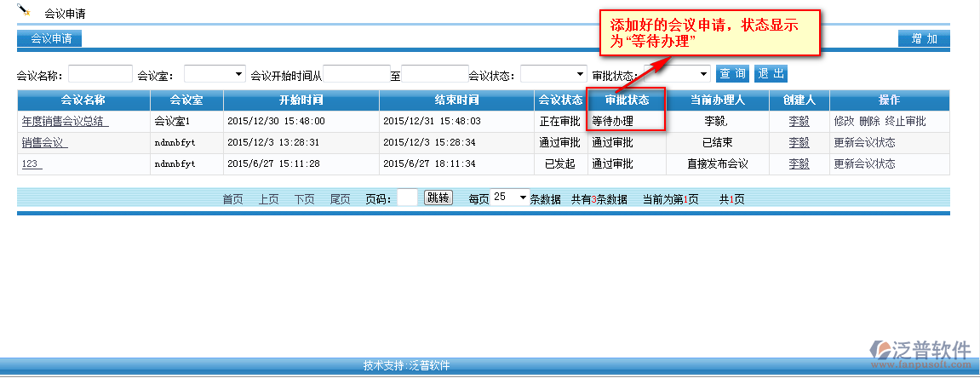Click the 会议名称 search input field
The height and width of the screenshot is (378, 980).
point(100,75)
